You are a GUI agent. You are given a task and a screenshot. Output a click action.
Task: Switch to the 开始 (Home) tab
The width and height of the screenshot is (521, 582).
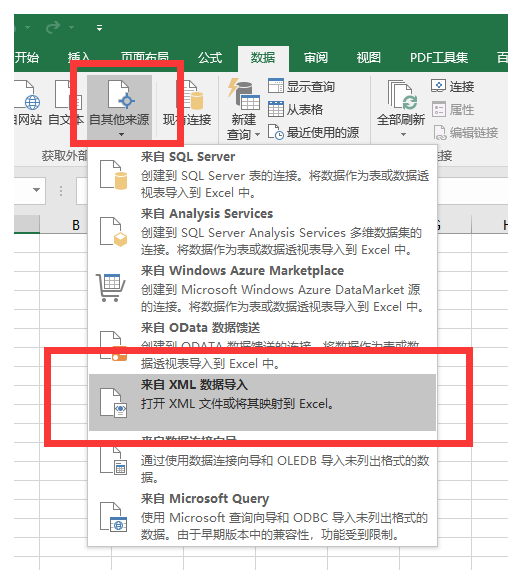click(x=26, y=58)
